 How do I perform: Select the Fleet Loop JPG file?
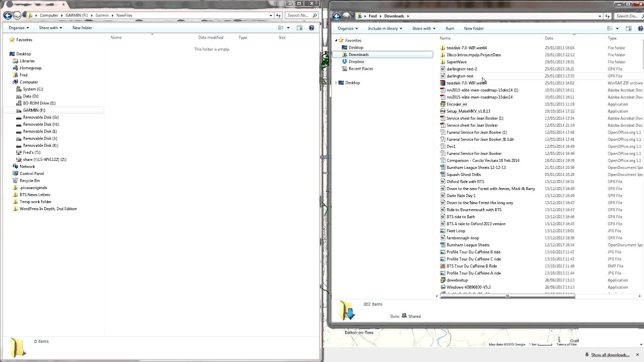click(x=456, y=231)
